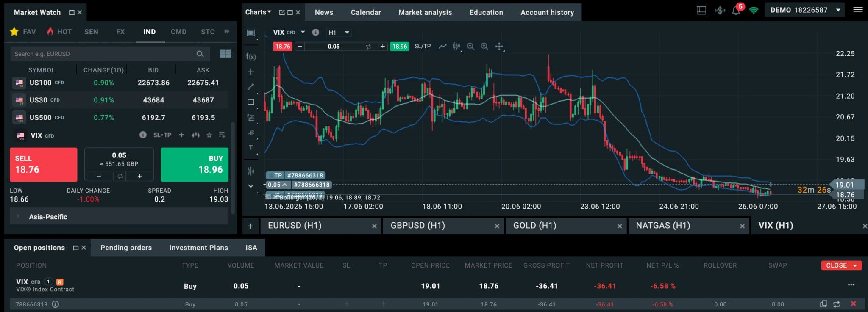The height and width of the screenshot is (312, 868).
Task: Toggle the Bollinger indicator visibility label
Action: pyautogui.click(x=329, y=197)
